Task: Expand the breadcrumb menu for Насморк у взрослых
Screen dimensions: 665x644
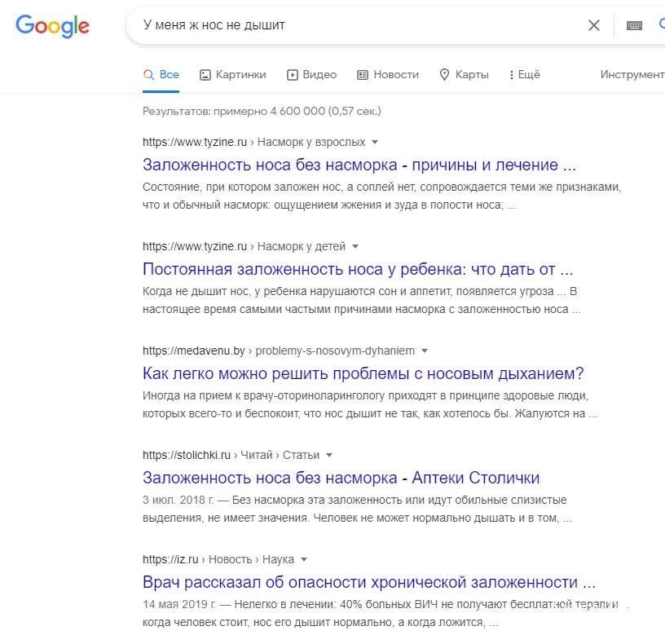Action: pos(374,142)
